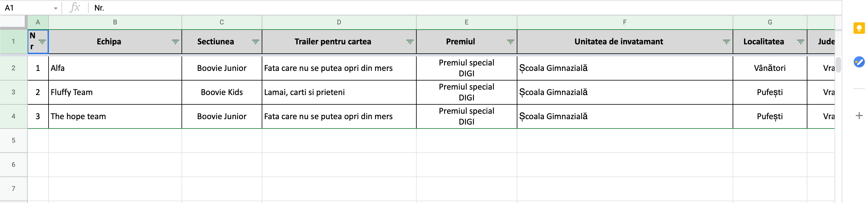The image size is (868, 203).
Task: Click the vertical scrollbar thumb
Action: pos(838,65)
